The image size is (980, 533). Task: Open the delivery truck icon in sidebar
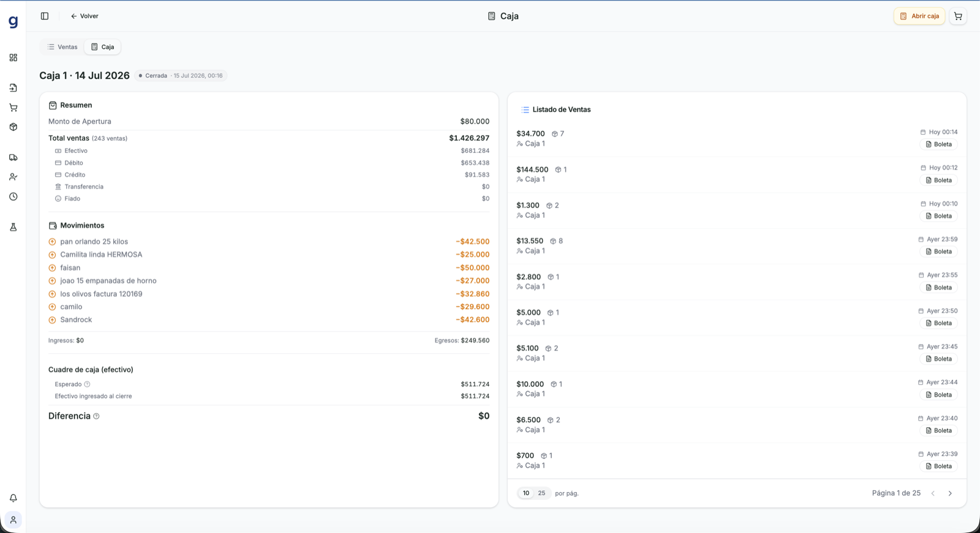pos(13,157)
